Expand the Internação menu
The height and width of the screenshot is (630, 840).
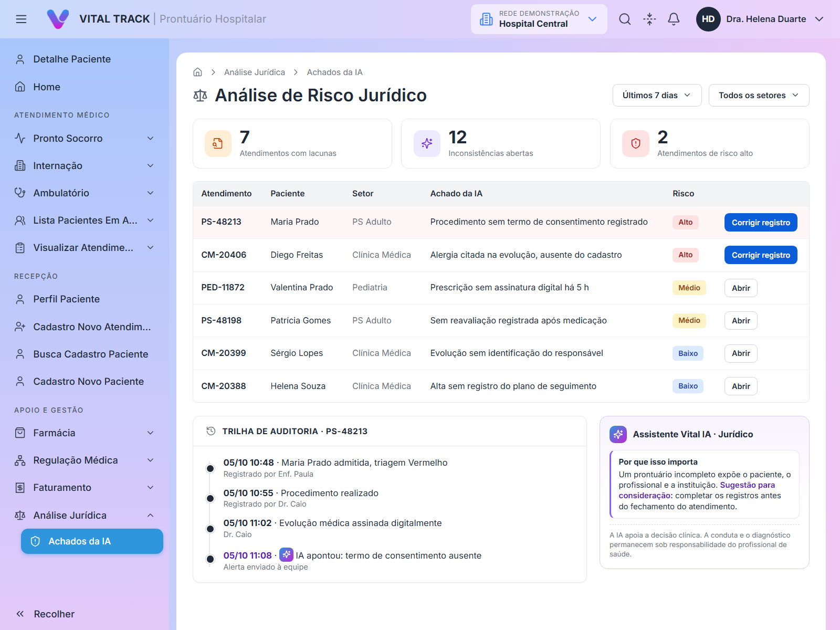point(85,166)
